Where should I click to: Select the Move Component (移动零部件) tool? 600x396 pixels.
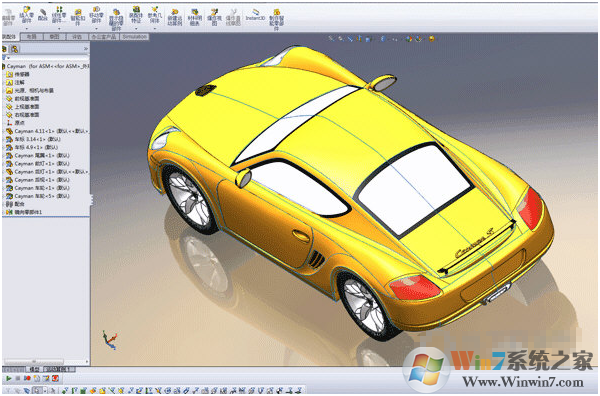coord(96,15)
